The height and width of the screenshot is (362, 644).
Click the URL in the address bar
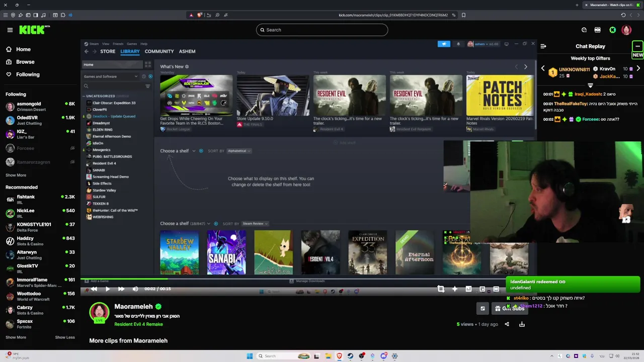[393, 15]
